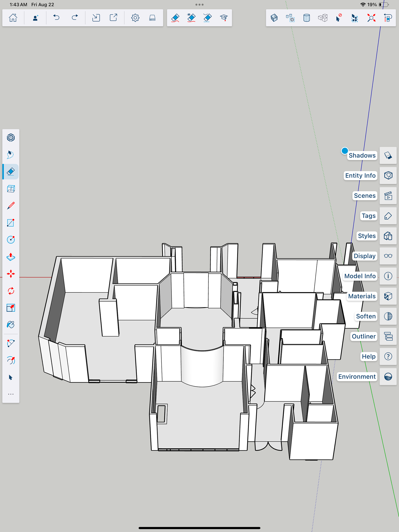Open the Outliner panel icon
Viewport: 399px width, 532px height.
click(388, 336)
